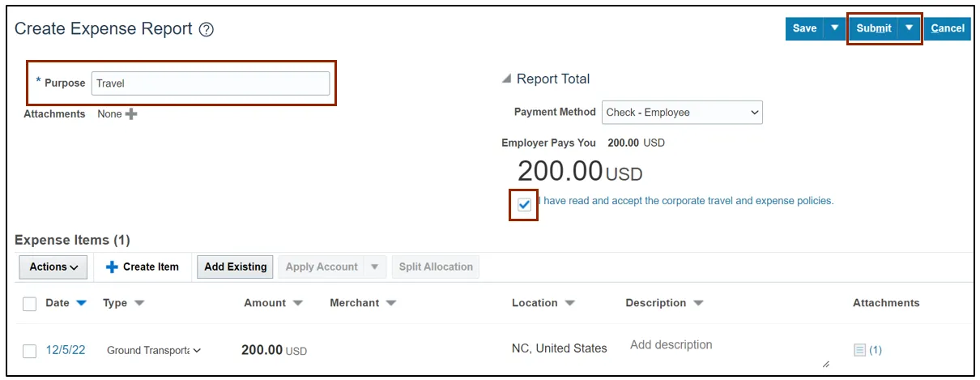
Task: Click into the Purpose text field
Action: tap(210, 83)
